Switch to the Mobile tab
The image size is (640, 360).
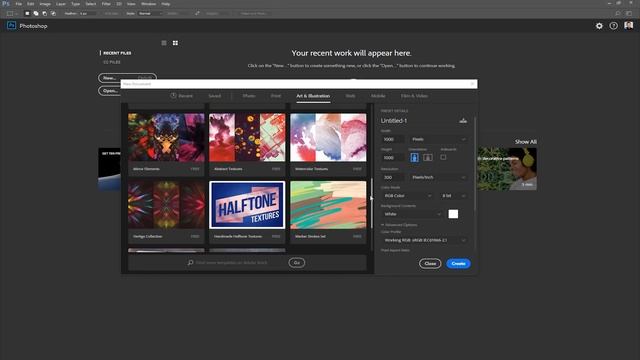coord(378,96)
